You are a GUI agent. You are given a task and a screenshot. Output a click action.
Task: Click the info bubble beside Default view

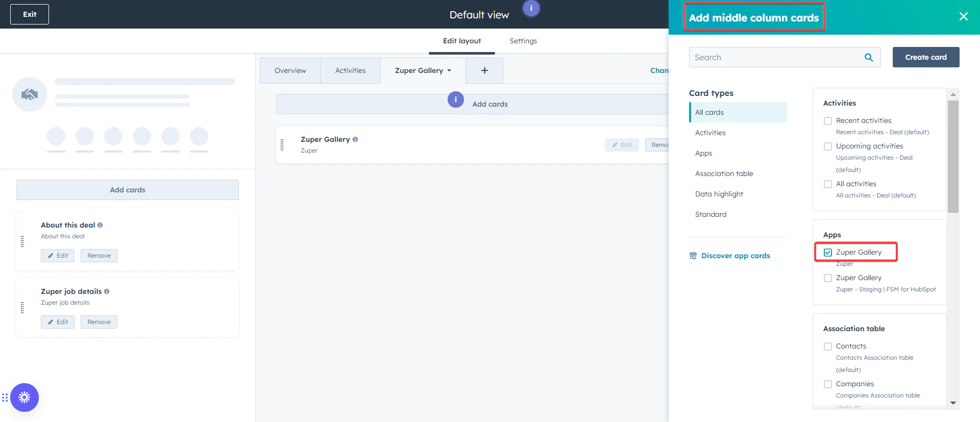tap(531, 8)
